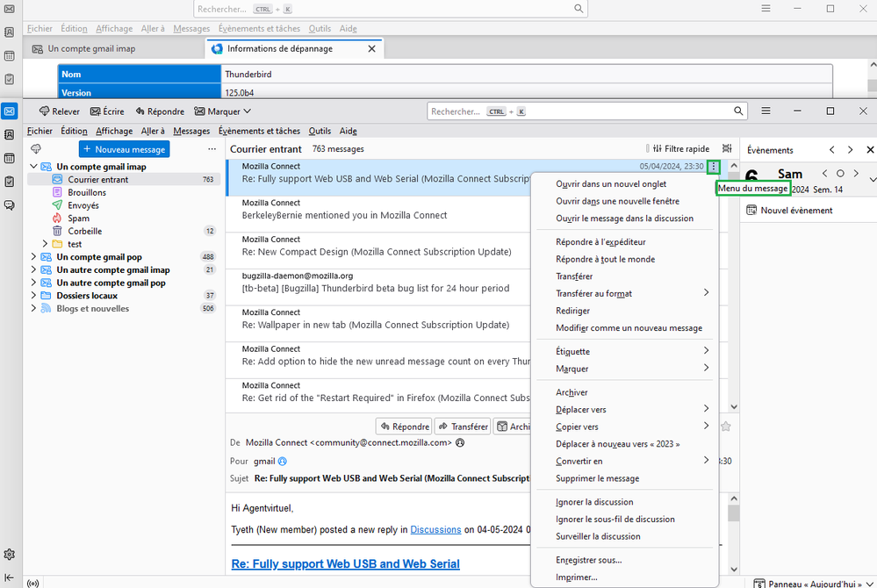Open the Settings gear in sidebar
This screenshot has width=877, height=588.
pyautogui.click(x=10, y=555)
